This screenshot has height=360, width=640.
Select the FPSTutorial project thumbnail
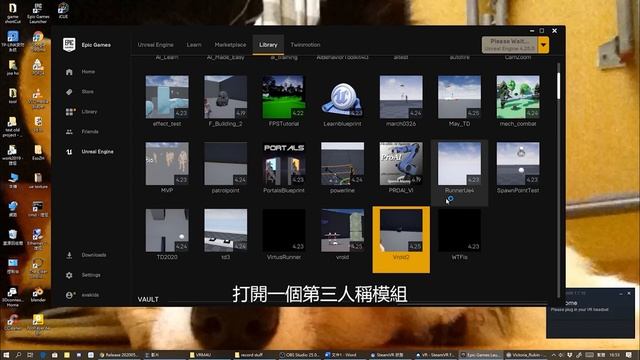click(x=284, y=97)
